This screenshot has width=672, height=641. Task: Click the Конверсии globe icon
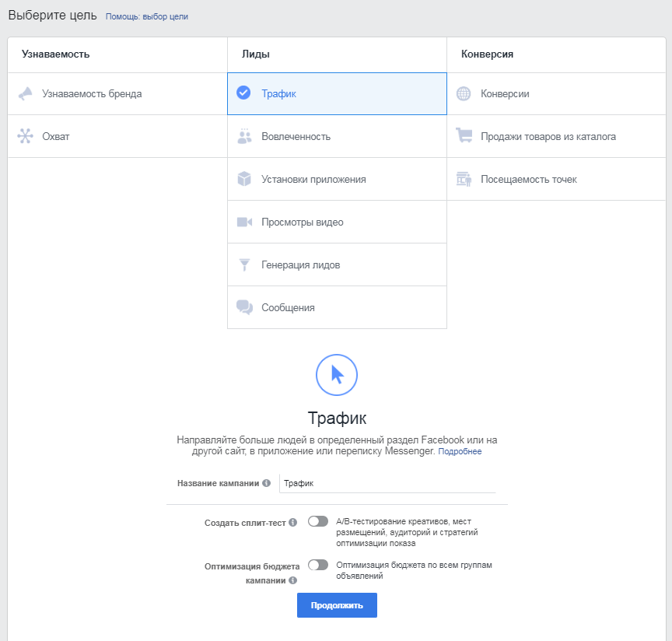point(464,93)
